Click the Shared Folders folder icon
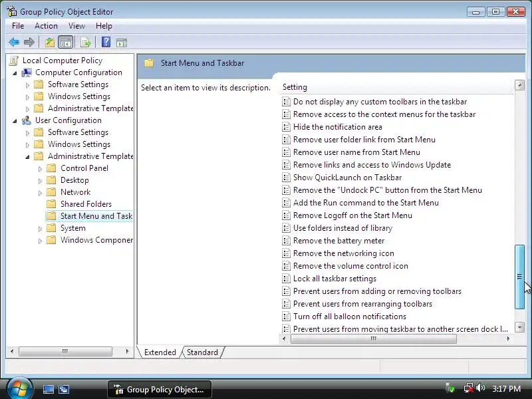Image resolution: width=532 pixels, height=399 pixels. tap(51, 204)
